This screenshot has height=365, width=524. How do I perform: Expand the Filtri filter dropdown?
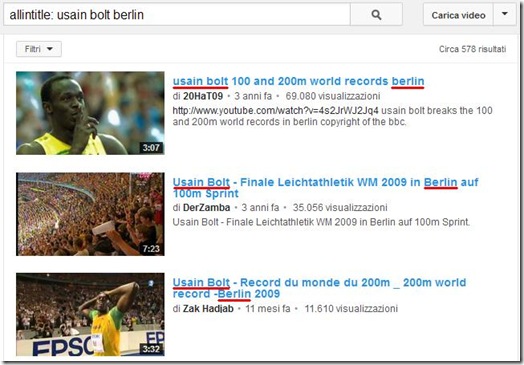(39, 49)
